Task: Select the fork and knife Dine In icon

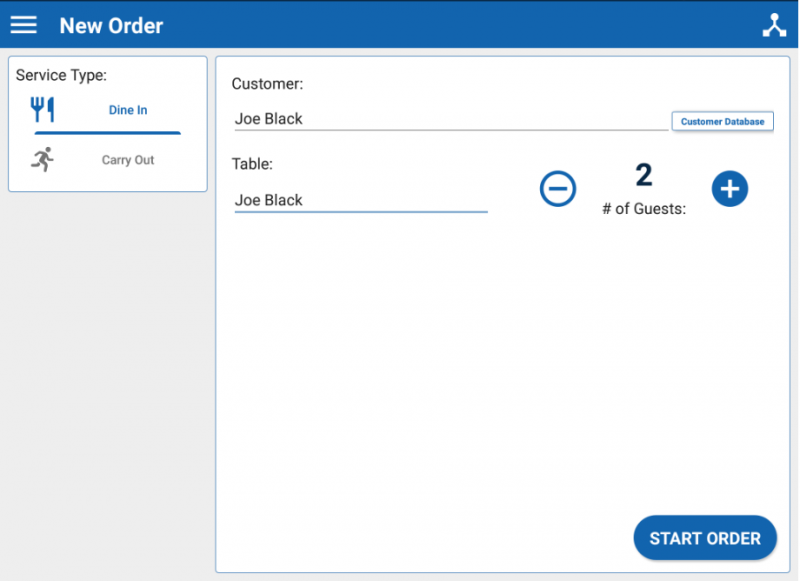Action: click(43, 108)
